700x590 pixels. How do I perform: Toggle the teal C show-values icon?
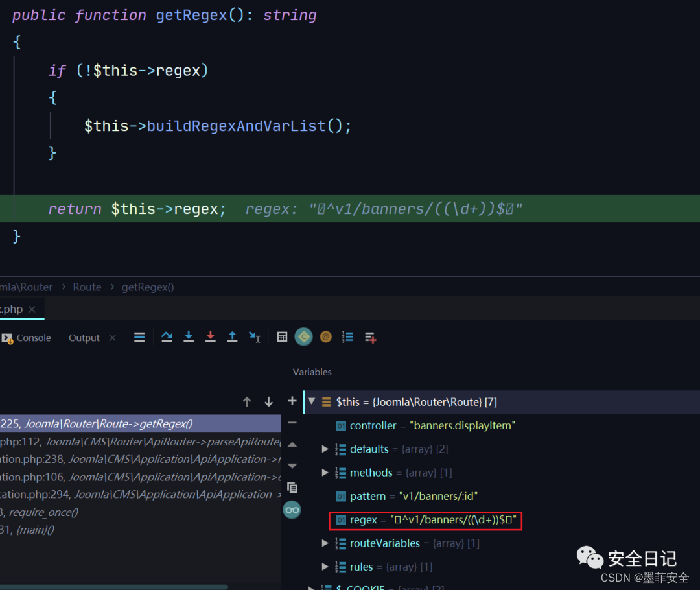tap(303, 336)
